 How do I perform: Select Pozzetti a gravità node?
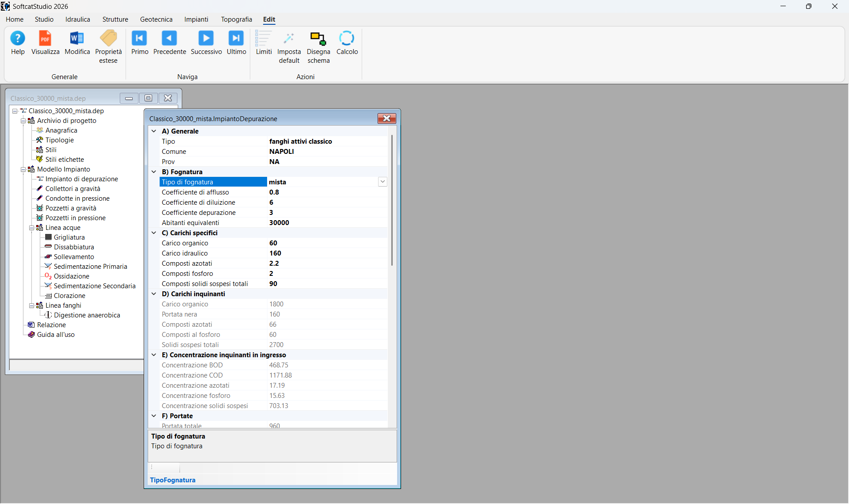[71, 208]
